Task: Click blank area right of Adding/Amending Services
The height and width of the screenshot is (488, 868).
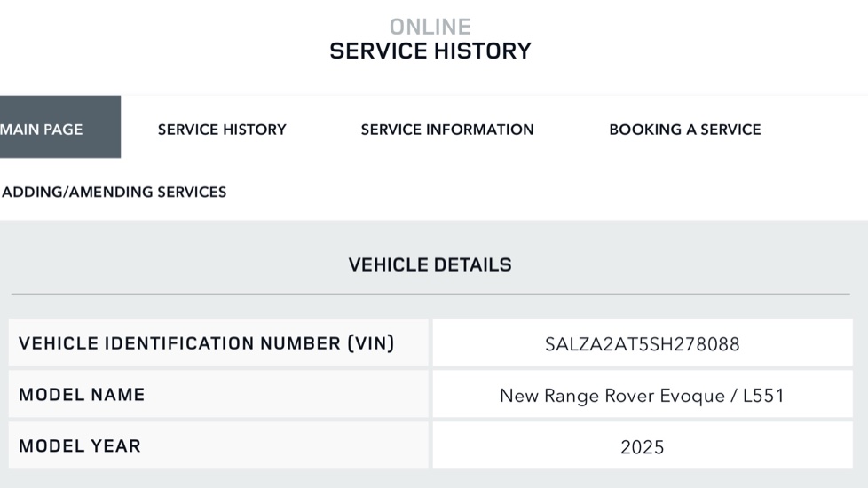Action: (533, 192)
